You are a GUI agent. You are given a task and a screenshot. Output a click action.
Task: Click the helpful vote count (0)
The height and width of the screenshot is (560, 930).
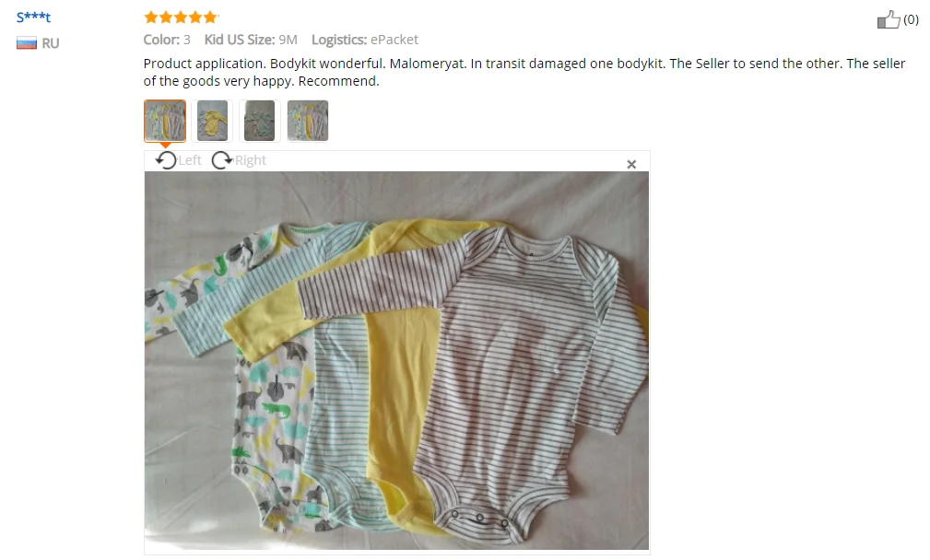pos(911,19)
